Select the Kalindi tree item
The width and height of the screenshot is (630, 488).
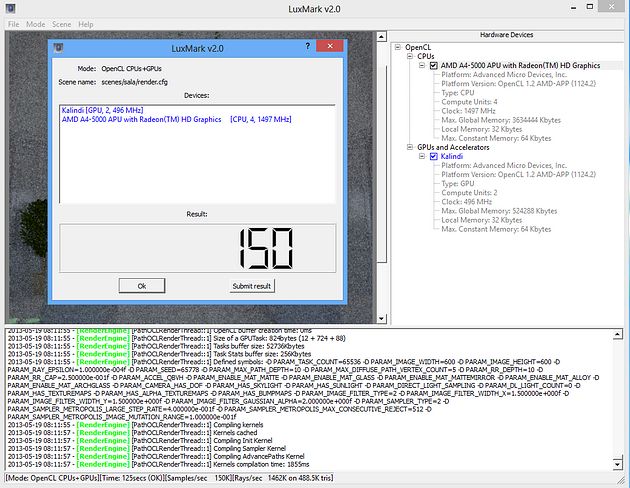click(x=452, y=156)
